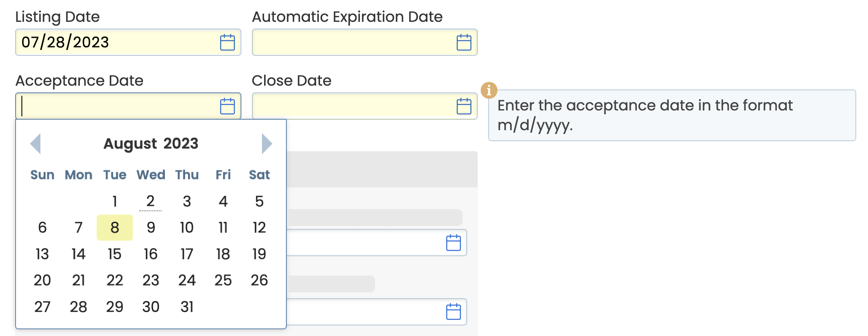Viewport: 868px width, 336px height.
Task: Click the Acceptance Date calendar icon
Action: coord(228,106)
